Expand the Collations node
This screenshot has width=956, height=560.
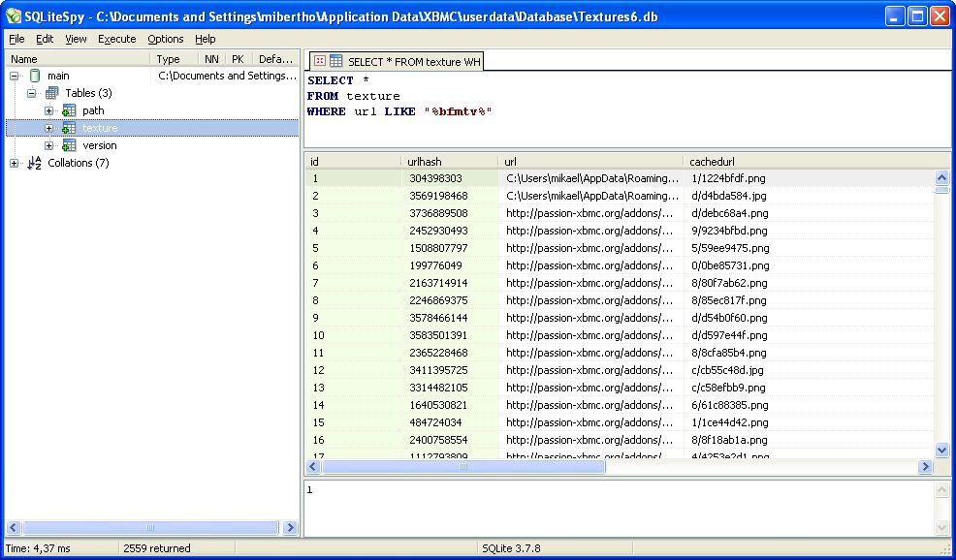15,163
